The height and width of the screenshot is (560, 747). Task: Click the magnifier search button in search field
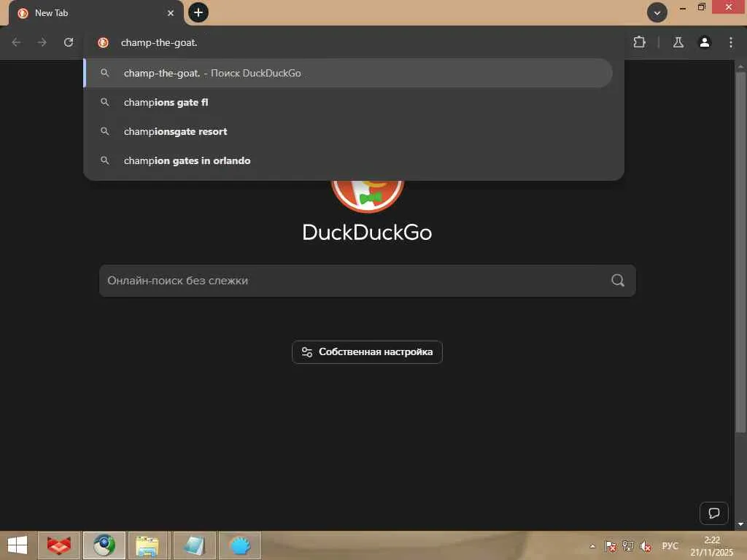pos(618,281)
